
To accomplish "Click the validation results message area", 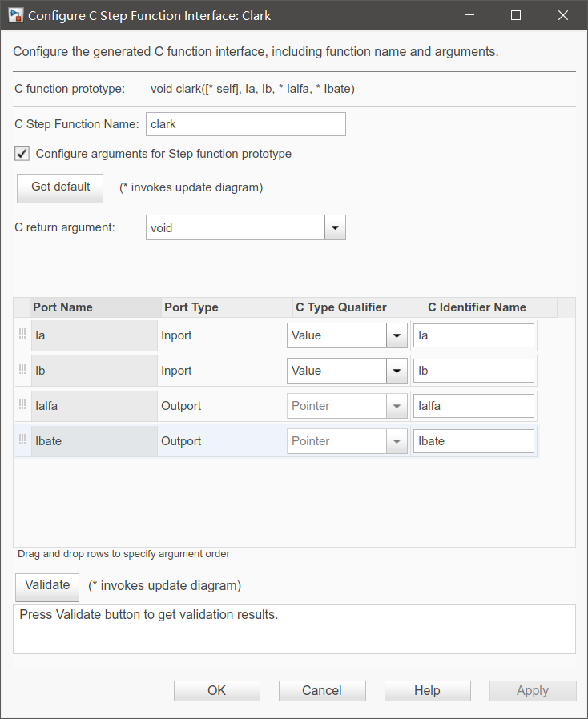I will point(293,629).
